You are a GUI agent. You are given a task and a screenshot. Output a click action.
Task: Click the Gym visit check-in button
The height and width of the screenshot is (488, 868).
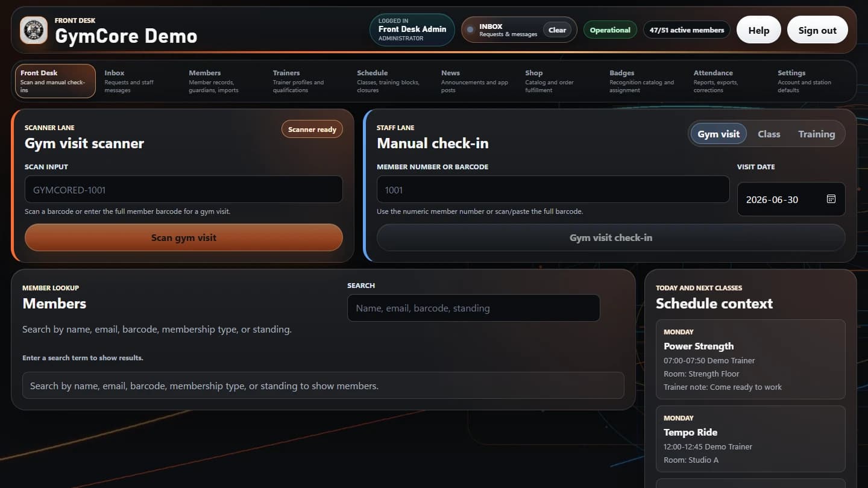click(x=611, y=237)
